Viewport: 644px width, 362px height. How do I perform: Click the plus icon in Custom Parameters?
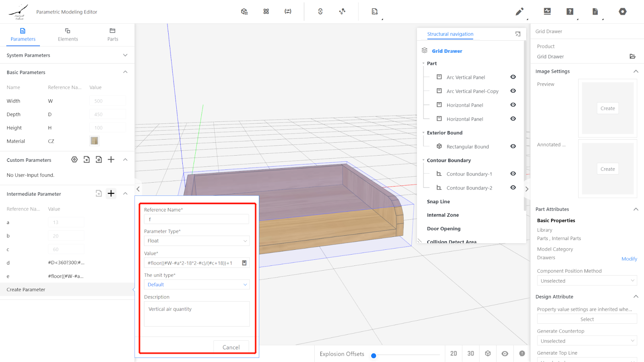[x=111, y=160]
